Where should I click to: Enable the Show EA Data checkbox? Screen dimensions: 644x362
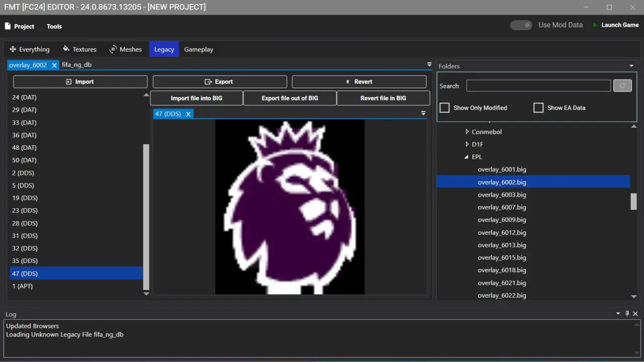[538, 108]
